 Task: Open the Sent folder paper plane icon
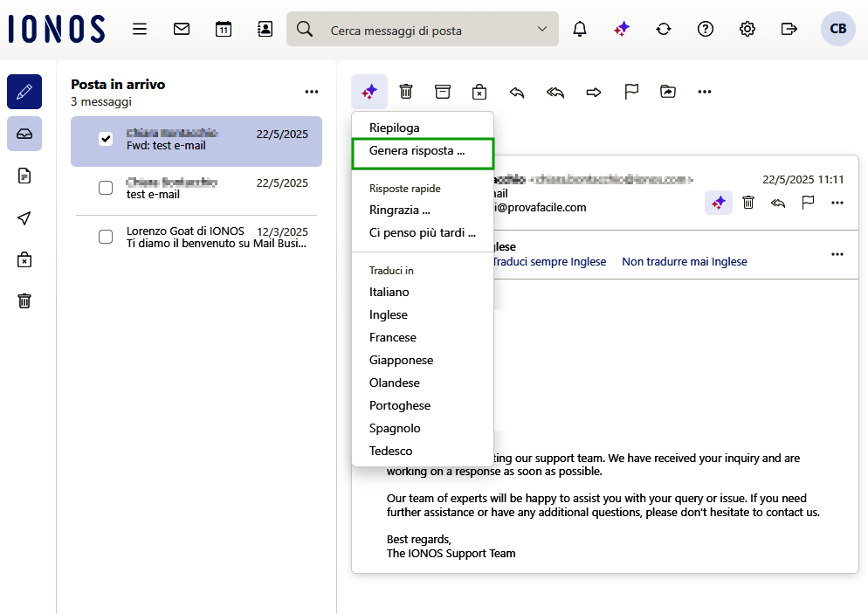(x=24, y=218)
